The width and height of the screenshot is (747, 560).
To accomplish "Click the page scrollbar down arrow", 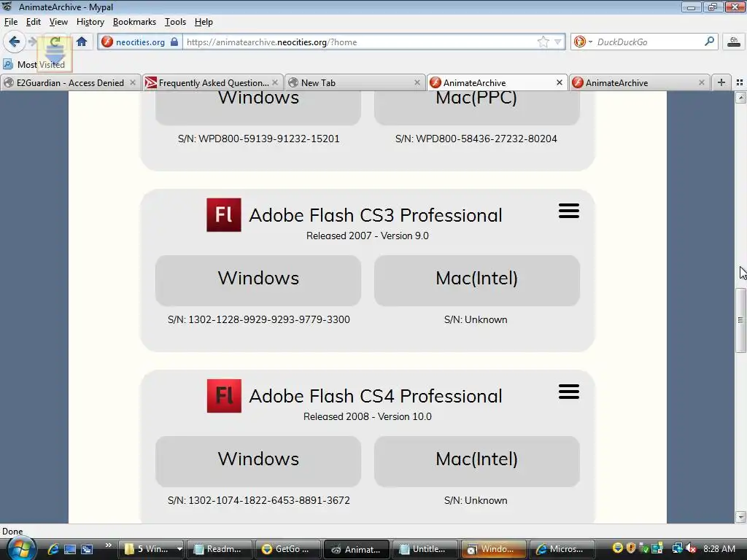I will [x=740, y=517].
